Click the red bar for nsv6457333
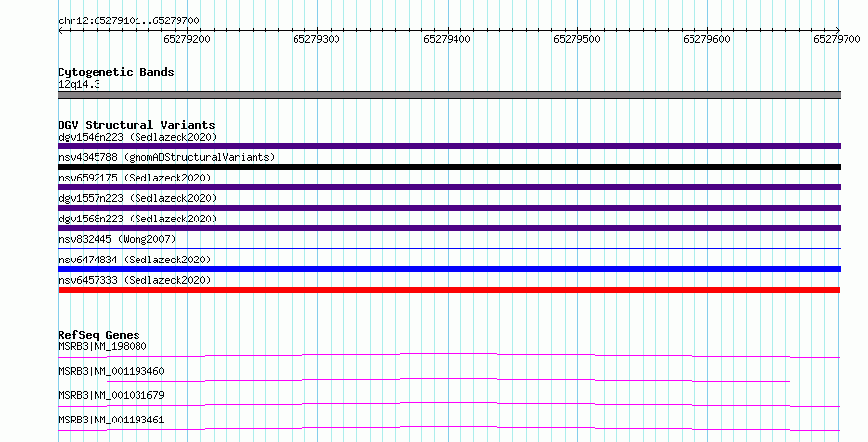Image resolution: width=868 pixels, height=442 pixels. click(449, 290)
